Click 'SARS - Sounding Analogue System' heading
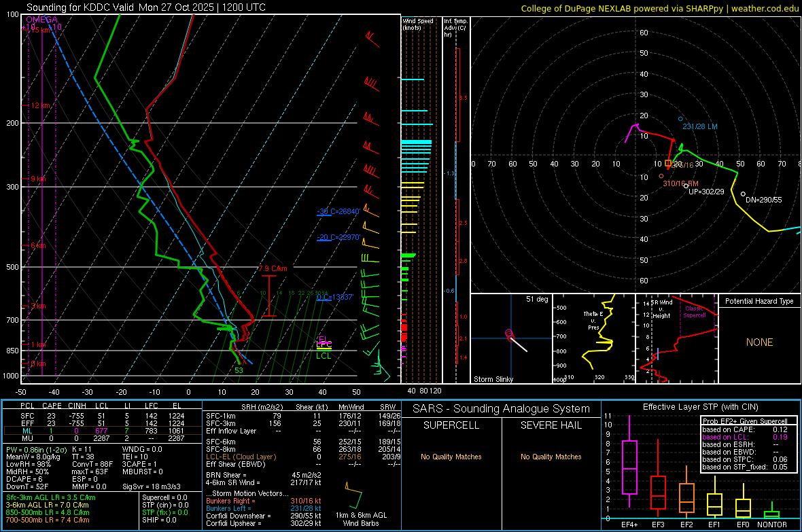The width and height of the screenshot is (802, 532). (501, 409)
